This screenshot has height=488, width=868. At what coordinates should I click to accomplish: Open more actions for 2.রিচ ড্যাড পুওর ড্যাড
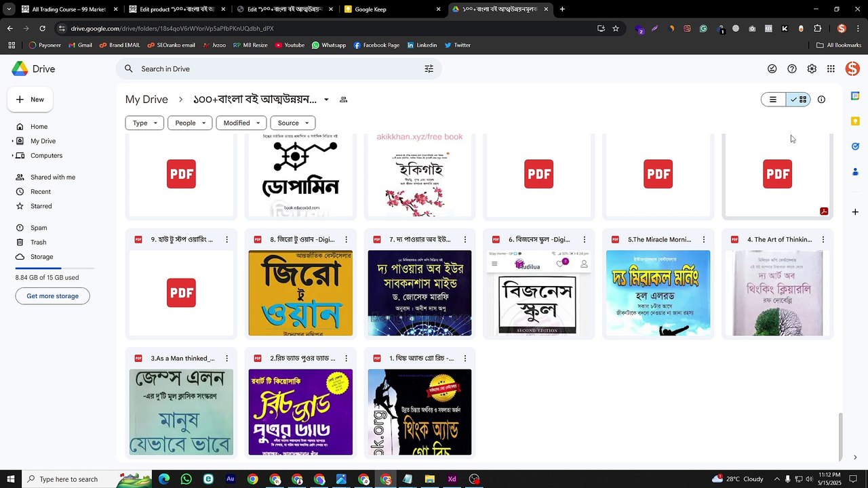346,359
